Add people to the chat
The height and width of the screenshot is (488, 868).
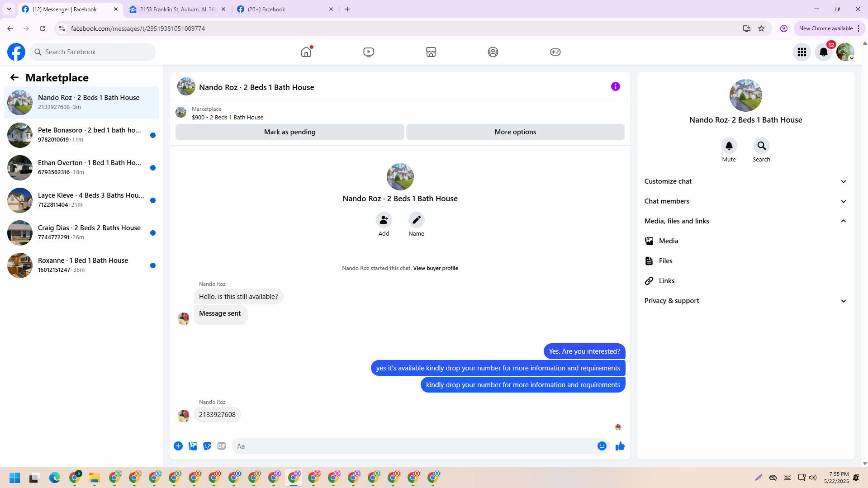point(384,220)
